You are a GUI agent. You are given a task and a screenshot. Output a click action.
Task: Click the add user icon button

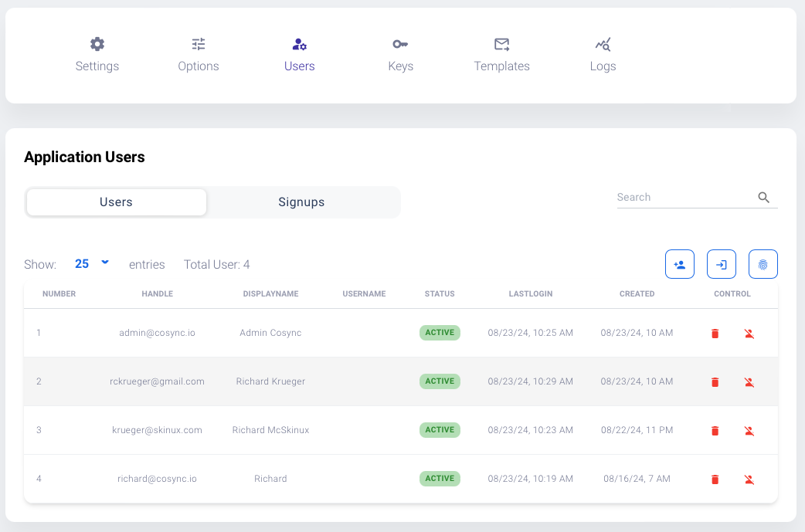(x=680, y=264)
